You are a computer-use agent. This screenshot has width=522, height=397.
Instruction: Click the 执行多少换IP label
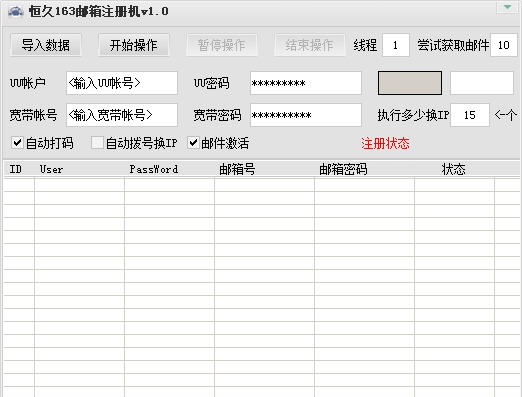click(x=413, y=115)
